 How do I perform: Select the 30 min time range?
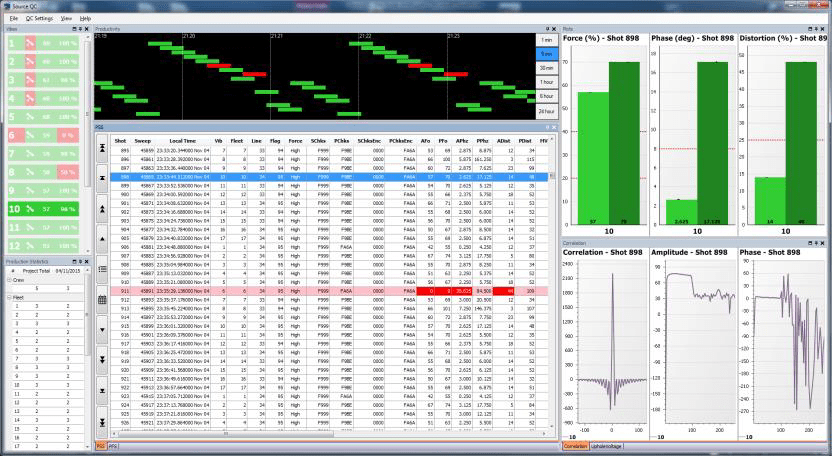pyautogui.click(x=546, y=67)
